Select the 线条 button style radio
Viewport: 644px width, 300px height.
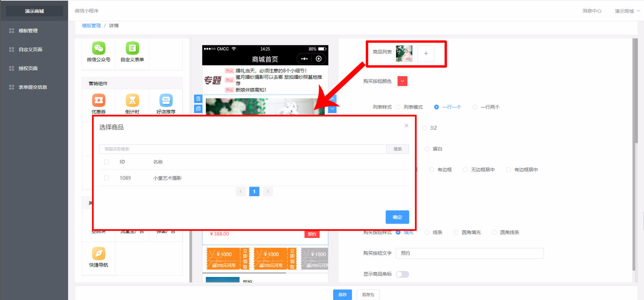(x=427, y=232)
